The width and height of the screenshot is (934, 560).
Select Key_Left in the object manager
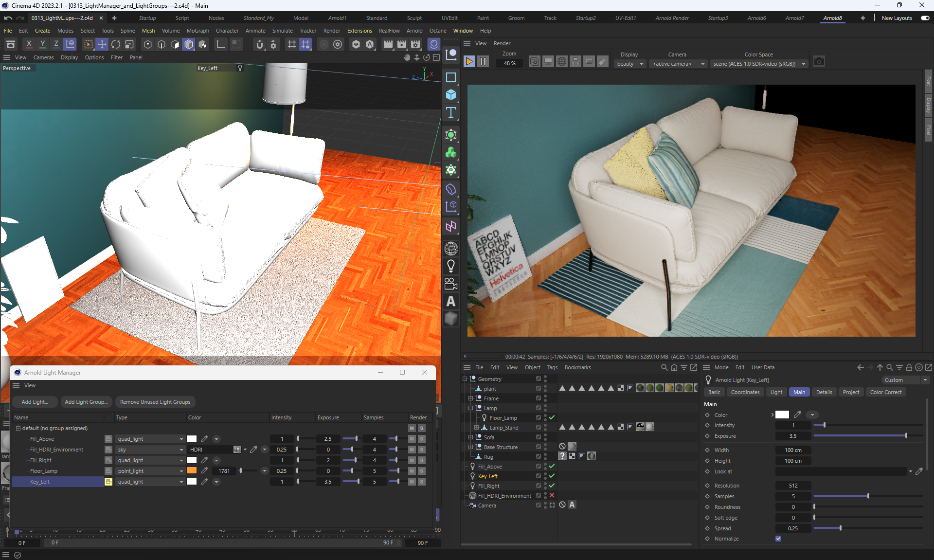pyautogui.click(x=487, y=476)
